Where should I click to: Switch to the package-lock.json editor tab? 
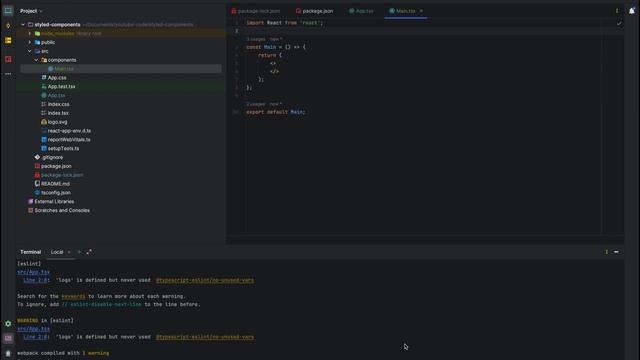pyautogui.click(x=256, y=11)
